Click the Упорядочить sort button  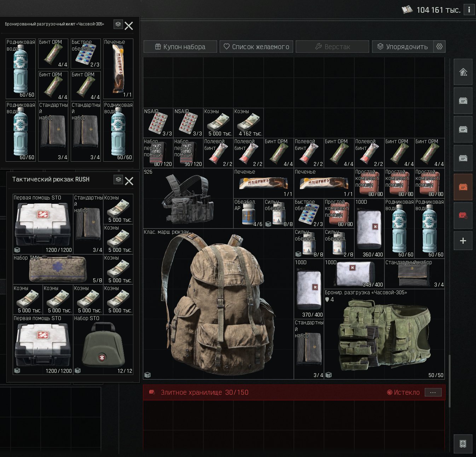pos(403,47)
